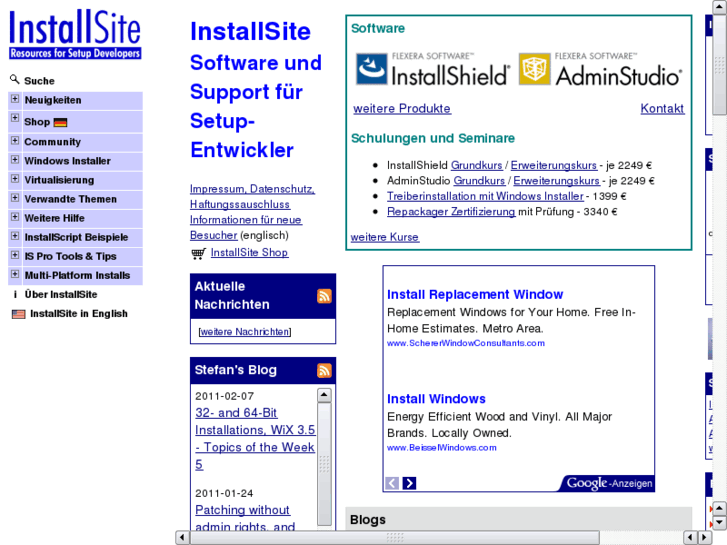727x545 pixels.
Task: Open InstallShield Erweiterungskurs link
Action: tap(554, 165)
